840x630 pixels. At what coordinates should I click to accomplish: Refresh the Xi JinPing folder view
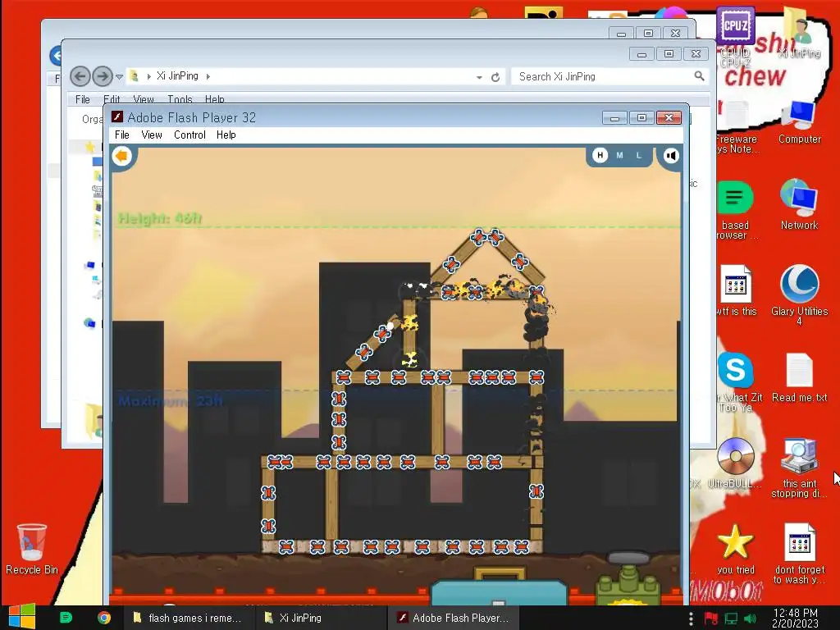[495, 77]
